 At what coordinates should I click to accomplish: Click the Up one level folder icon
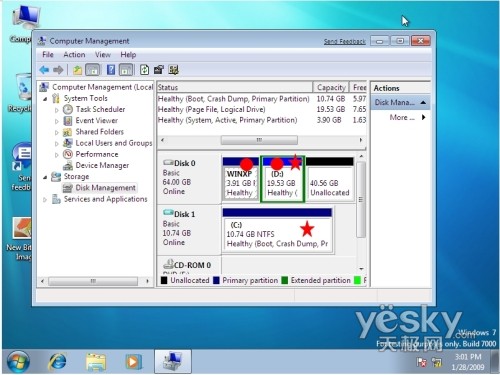click(x=78, y=70)
